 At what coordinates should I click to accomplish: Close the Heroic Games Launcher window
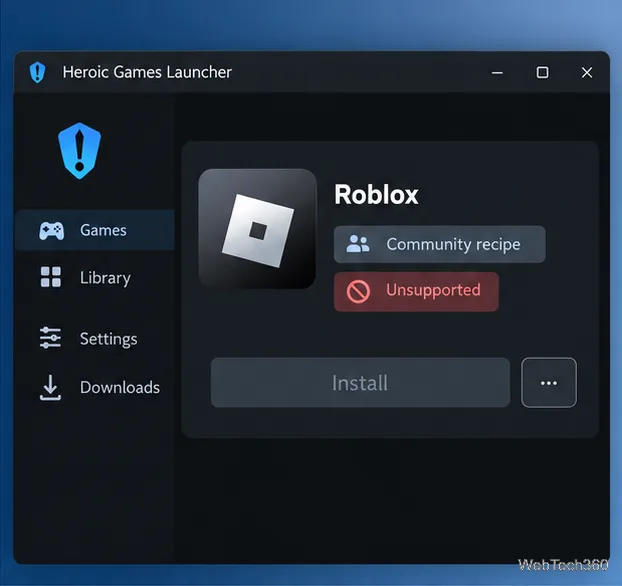tap(587, 73)
